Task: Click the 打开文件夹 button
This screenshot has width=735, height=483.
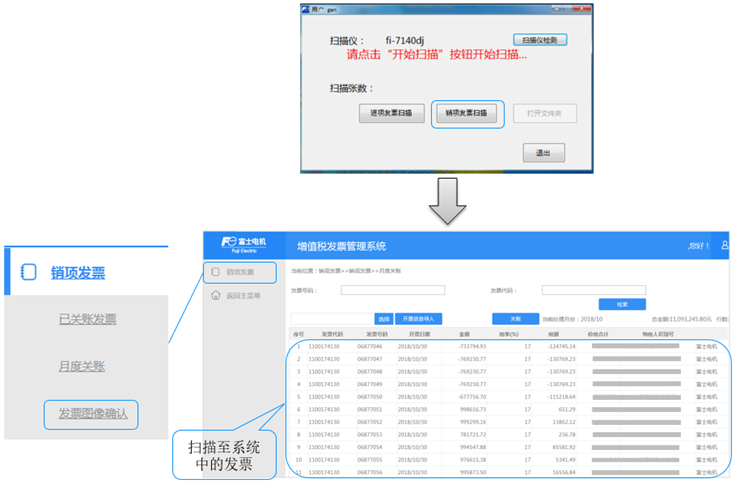Action: 544,113
